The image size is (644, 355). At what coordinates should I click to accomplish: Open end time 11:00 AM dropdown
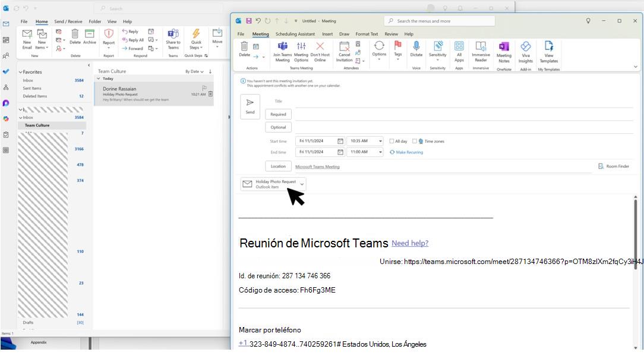[x=380, y=152]
